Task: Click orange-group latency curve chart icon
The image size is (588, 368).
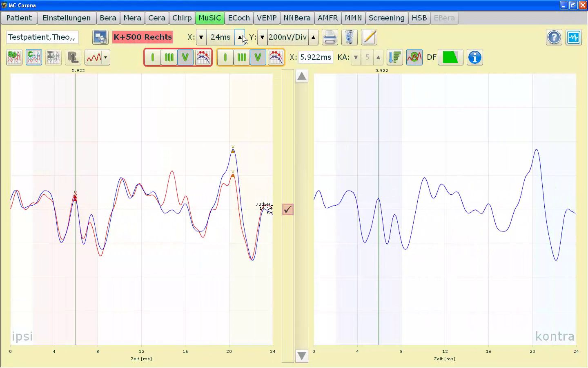Action: click(276, 57)
